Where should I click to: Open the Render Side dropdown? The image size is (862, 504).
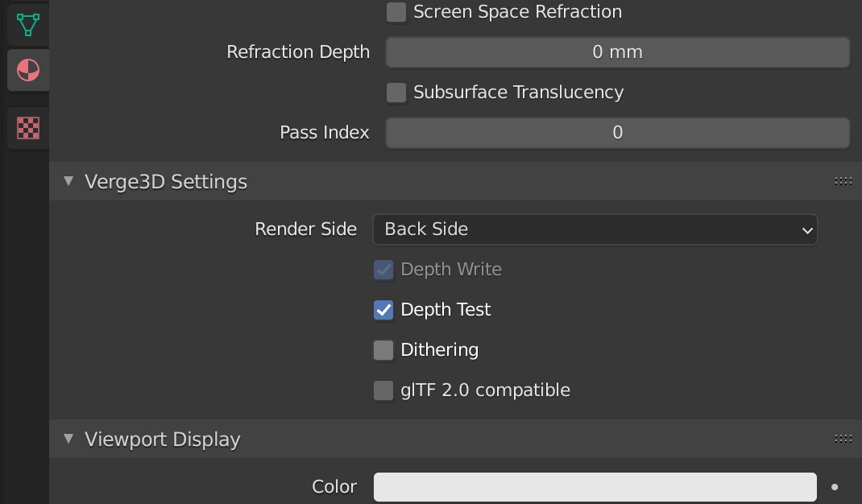595,229
